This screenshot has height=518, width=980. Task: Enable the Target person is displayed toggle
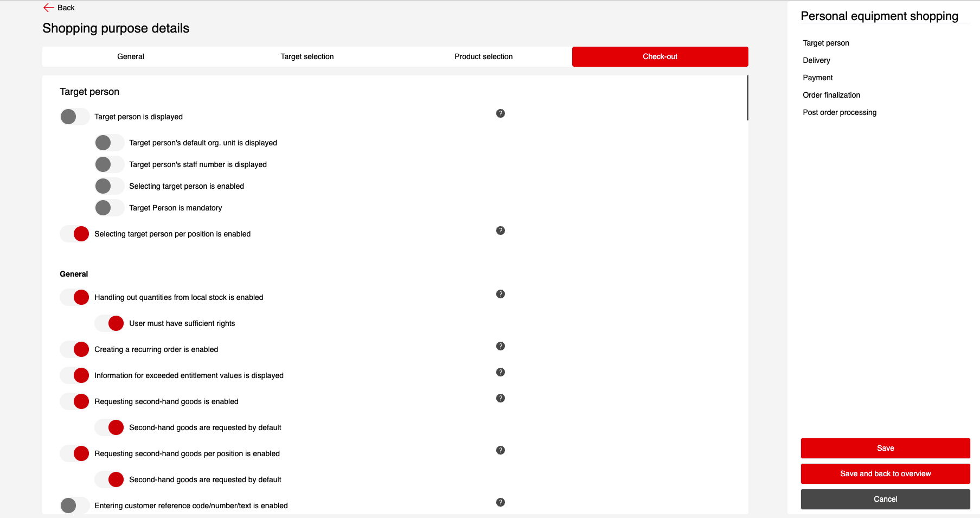(x=74, y=117)
